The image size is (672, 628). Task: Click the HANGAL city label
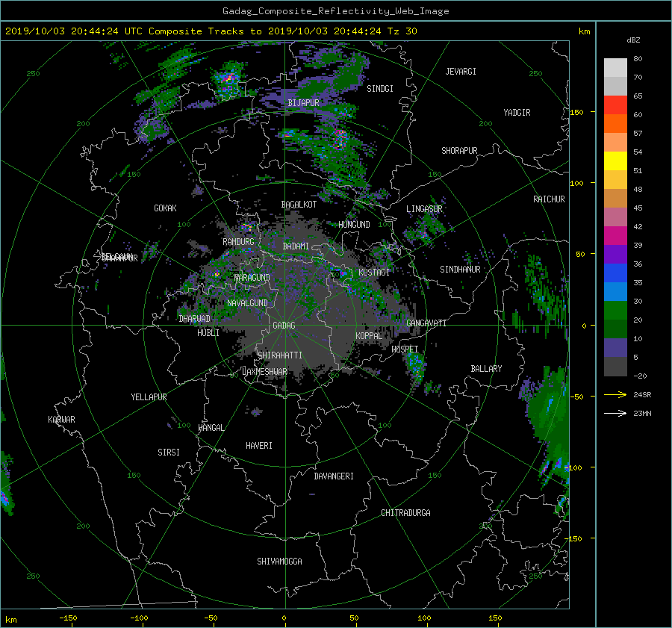(211, 428)
